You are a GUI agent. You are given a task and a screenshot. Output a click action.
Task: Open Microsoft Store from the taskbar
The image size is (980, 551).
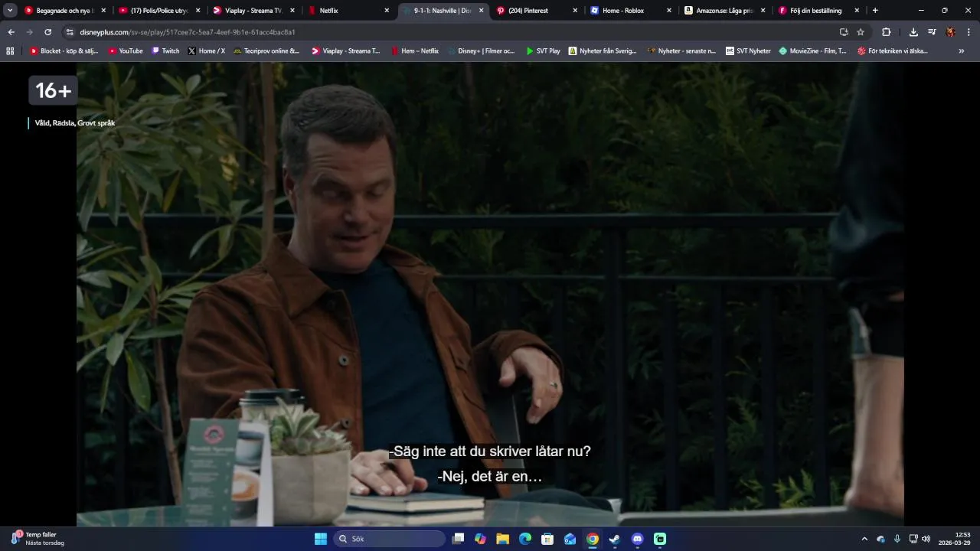[547, 539]
